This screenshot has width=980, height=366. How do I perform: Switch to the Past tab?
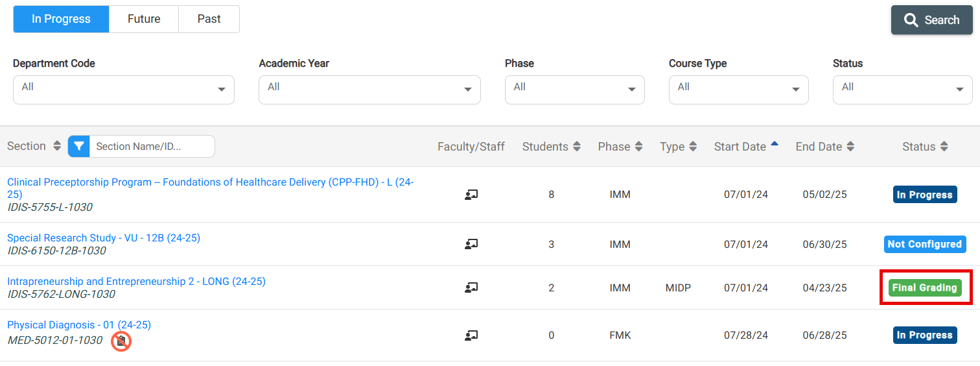(x=209, y=19)
